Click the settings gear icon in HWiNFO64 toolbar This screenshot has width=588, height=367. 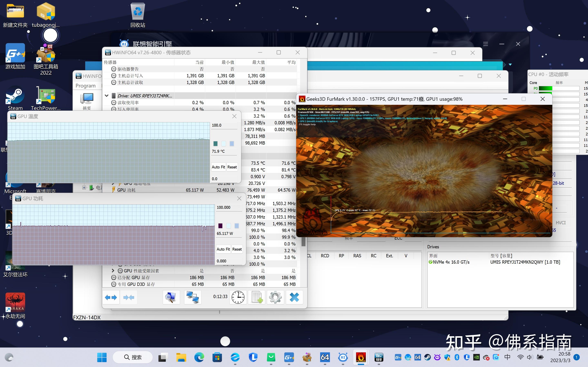[275, 296]
